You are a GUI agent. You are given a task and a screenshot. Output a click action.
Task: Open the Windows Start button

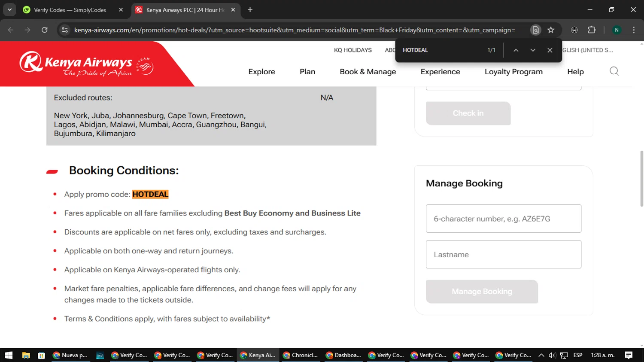click(x=9, y=355)
